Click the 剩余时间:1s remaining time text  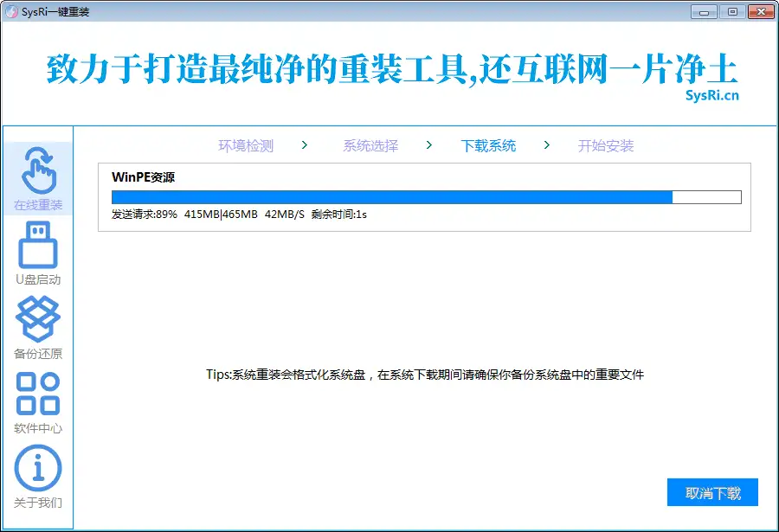[338, 214]
